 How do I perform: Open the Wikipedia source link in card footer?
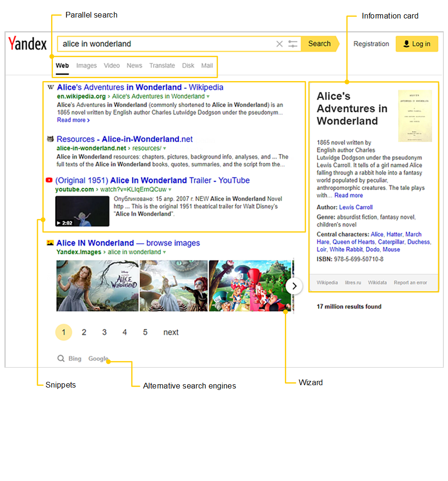click(x=327, y=283)
